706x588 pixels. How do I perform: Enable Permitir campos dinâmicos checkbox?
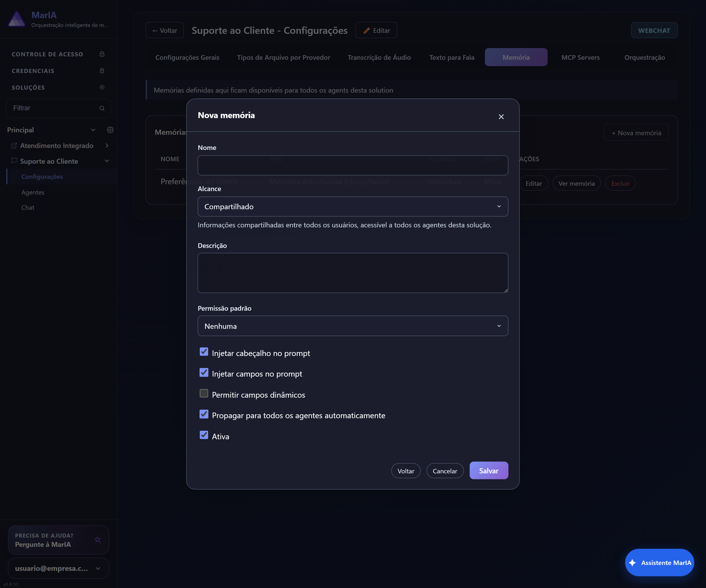[x=204, y=393]
